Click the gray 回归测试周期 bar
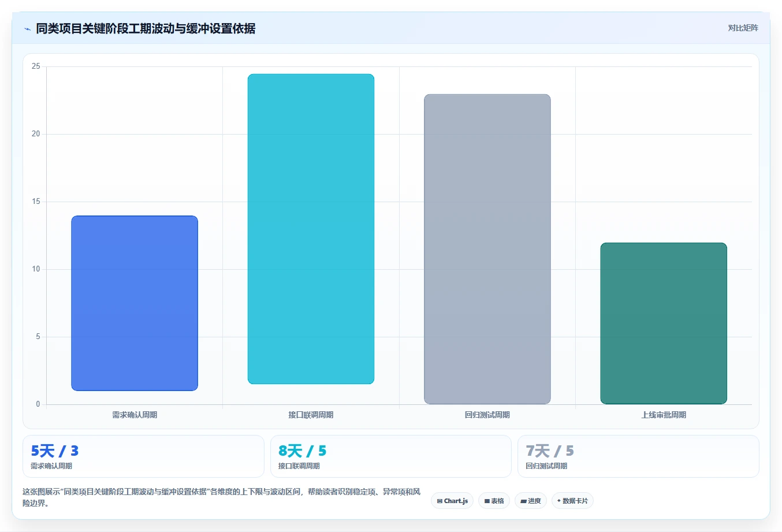This screenshot has width=782, height=532. [487, 249]
